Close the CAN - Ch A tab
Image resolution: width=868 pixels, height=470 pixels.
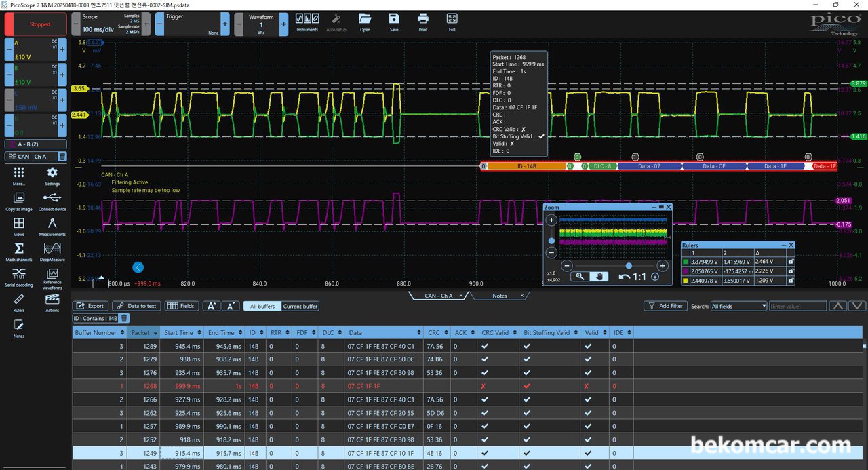461,296
